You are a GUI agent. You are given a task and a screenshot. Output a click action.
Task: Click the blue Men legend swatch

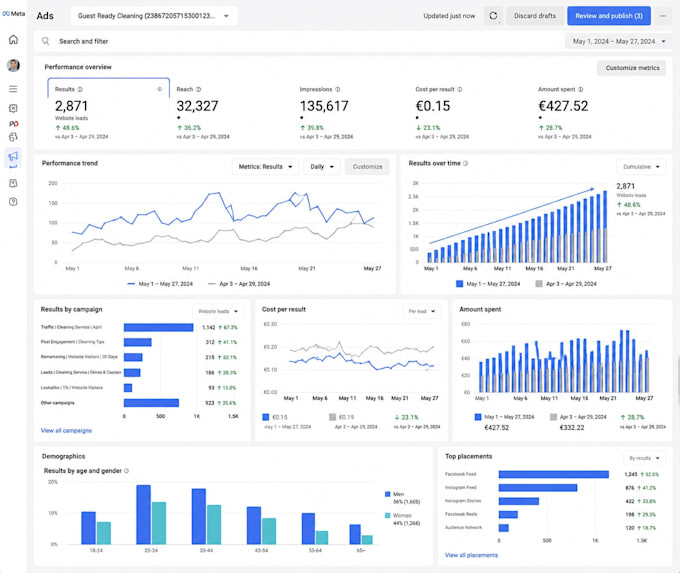pos(387,494)
